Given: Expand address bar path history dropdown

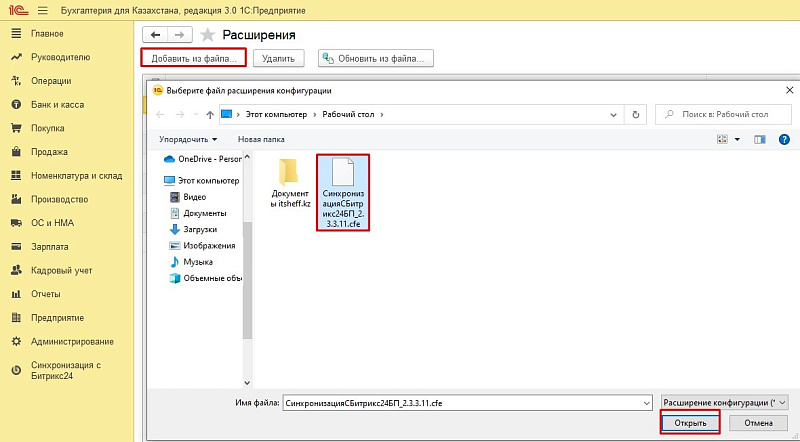Looking at the screenshot, I should pos(613,115).
